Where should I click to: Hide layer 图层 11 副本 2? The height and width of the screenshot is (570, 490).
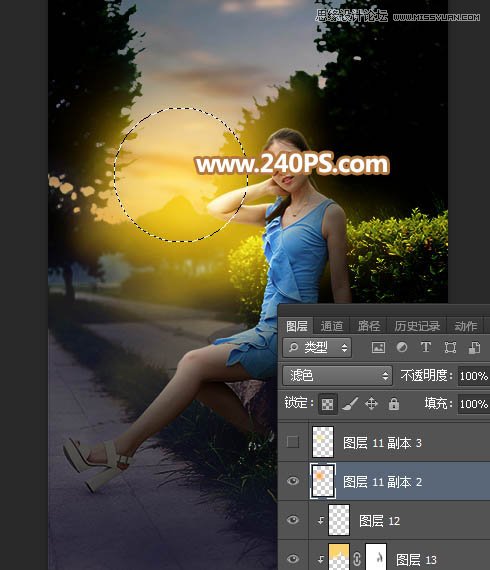(293, 481)
